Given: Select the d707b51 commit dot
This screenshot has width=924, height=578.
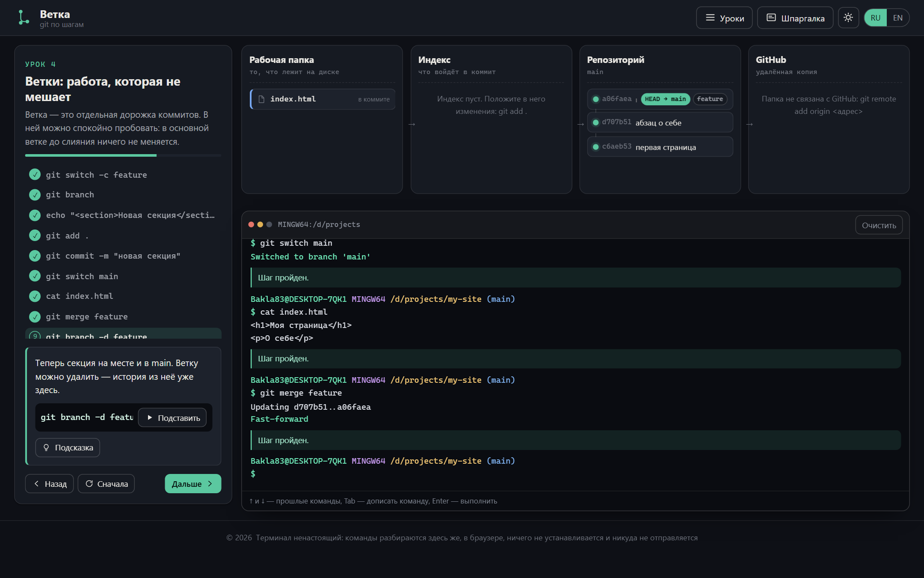Looking at the screenshot, I should tap(595, 122).
